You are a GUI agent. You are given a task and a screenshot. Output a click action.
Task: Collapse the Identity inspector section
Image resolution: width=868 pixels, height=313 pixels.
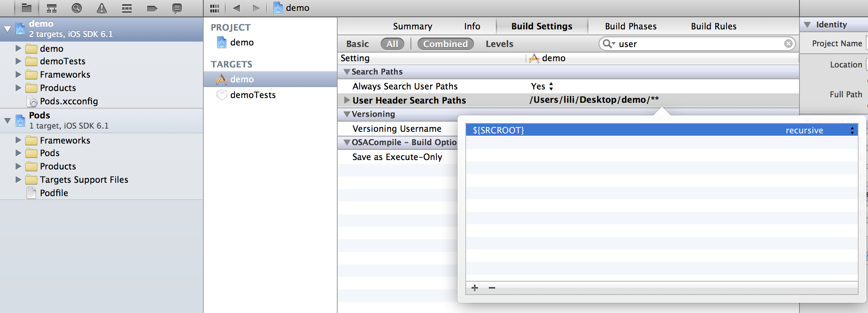[x=807, y=25]
